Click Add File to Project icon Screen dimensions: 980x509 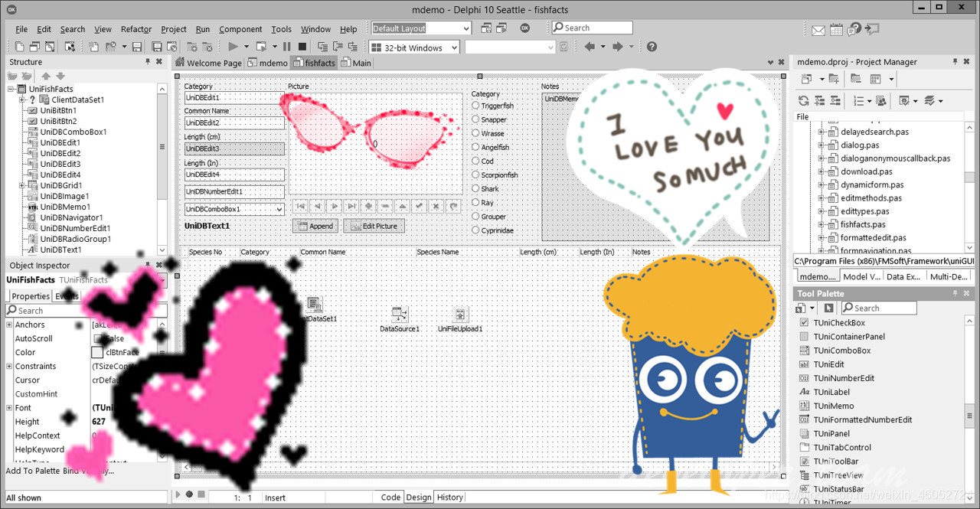coord(191,47)
